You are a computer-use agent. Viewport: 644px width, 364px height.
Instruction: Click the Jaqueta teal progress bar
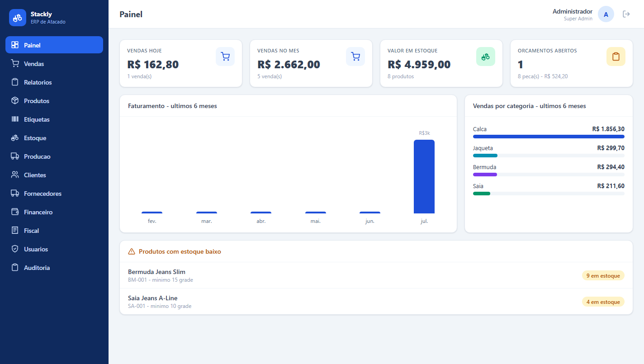coord(485,156)
